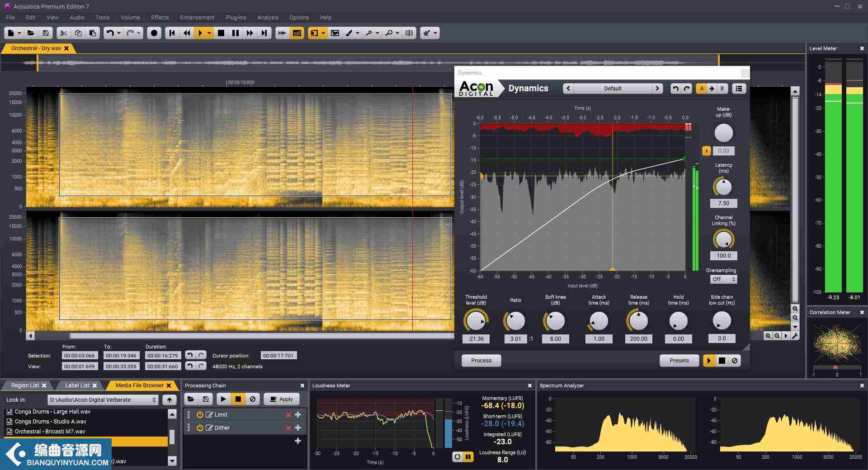Image resolution: width=868 pixels, height=470 pixels.
Task: Jump to start with skip-back transport button
Action: point(172,33)
